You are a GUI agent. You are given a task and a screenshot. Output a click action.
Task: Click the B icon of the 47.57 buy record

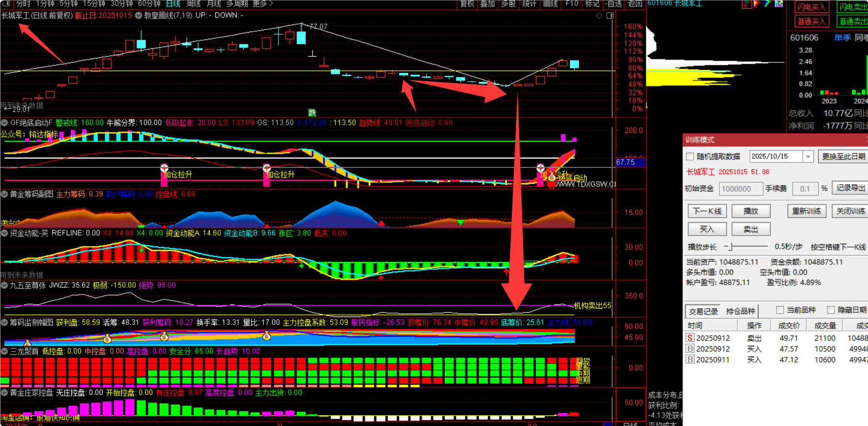click(x=690, y=349)
